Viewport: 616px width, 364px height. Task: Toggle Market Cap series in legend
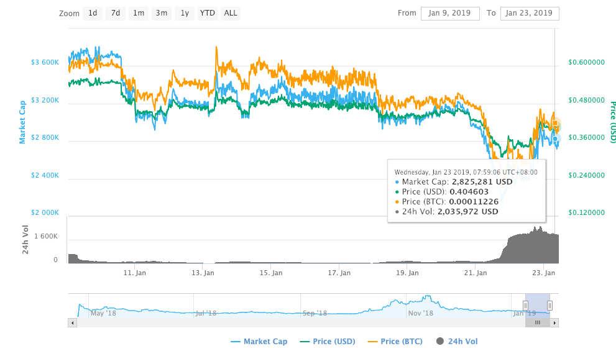coord(259,342)
